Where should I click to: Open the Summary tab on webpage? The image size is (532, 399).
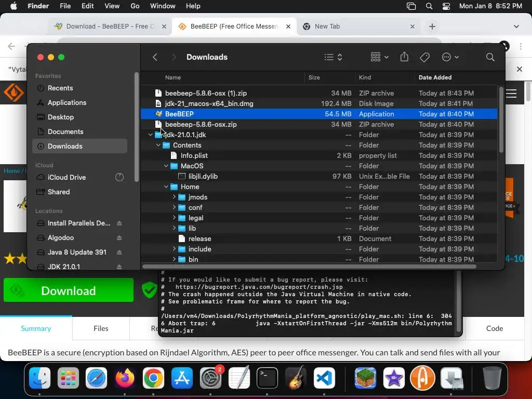pyautogui.click(x=36, y=328)
